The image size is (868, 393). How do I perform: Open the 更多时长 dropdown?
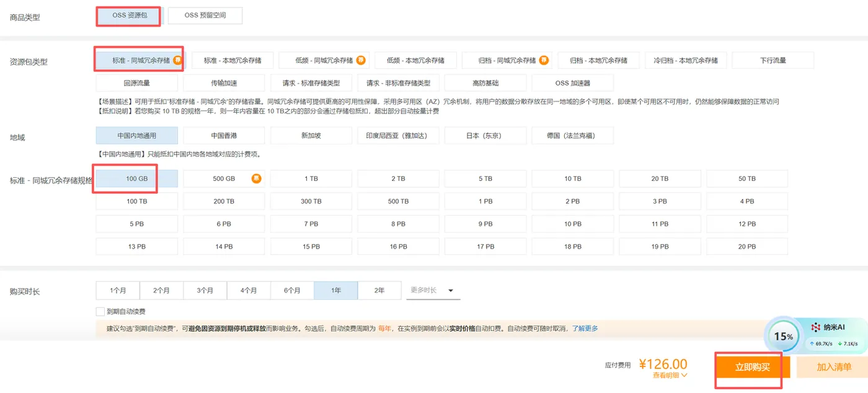point(433,290)
